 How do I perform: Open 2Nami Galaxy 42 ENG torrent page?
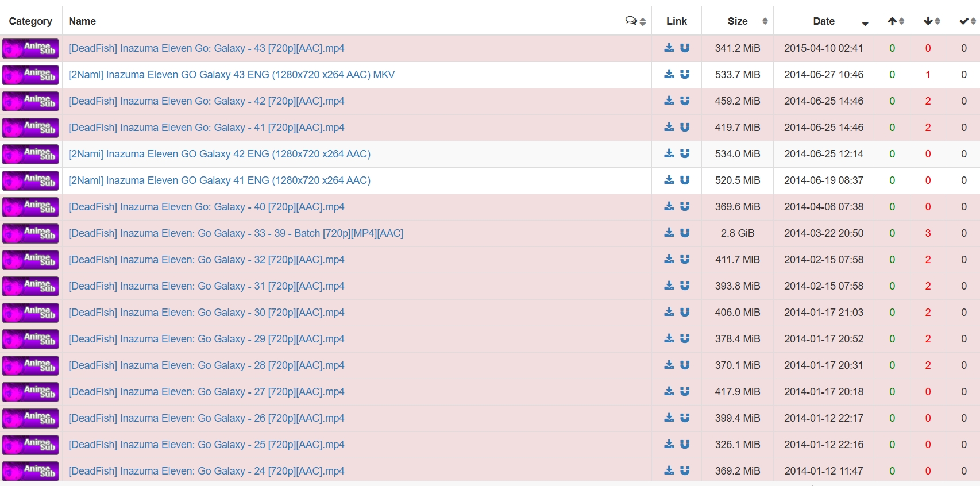219,154
